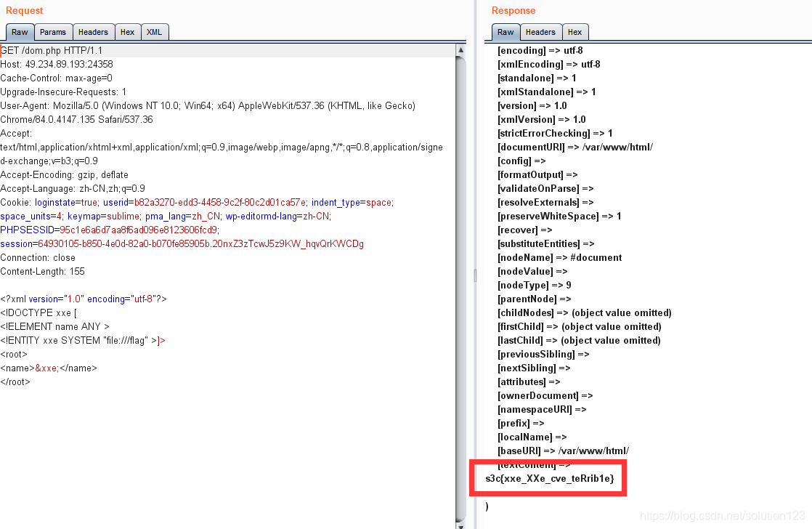Click the [namespaceURI] => response line
Screen dimensions: 812x529
[x=543, y=409]
